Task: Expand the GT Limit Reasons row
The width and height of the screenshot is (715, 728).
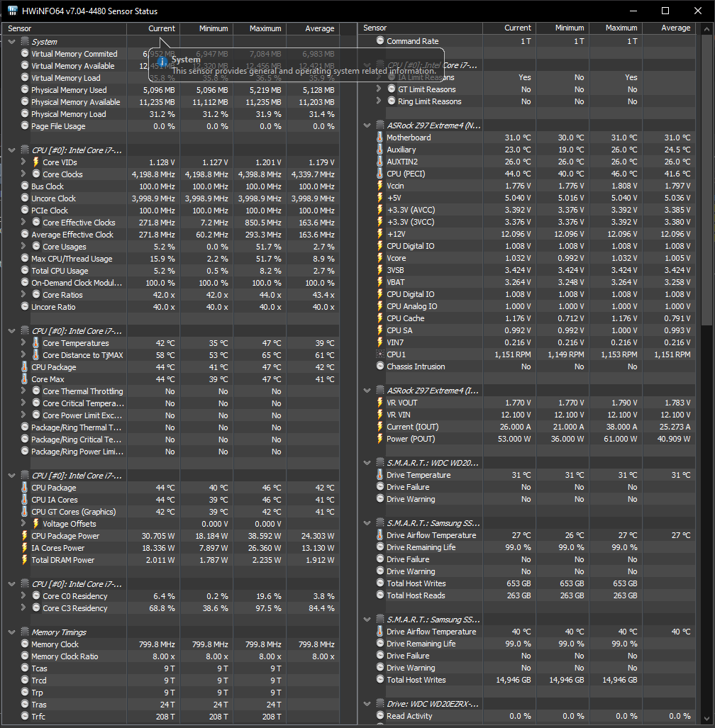Action: [x=379, y=89]
